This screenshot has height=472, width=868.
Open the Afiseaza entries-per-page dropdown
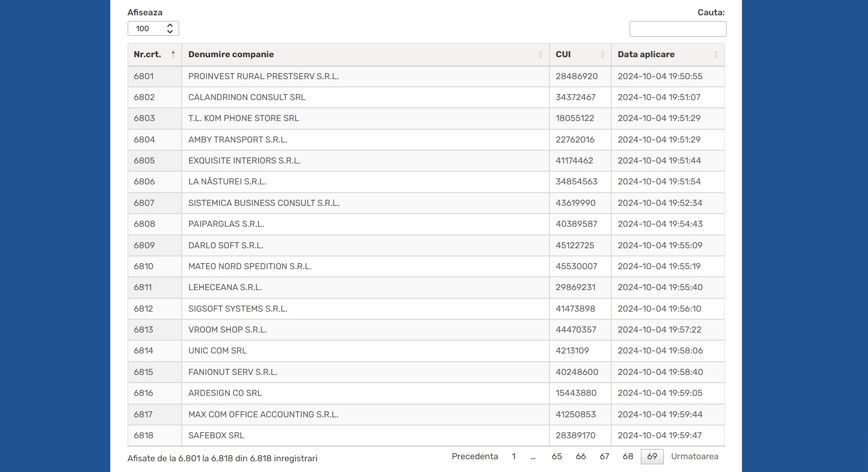153,29
